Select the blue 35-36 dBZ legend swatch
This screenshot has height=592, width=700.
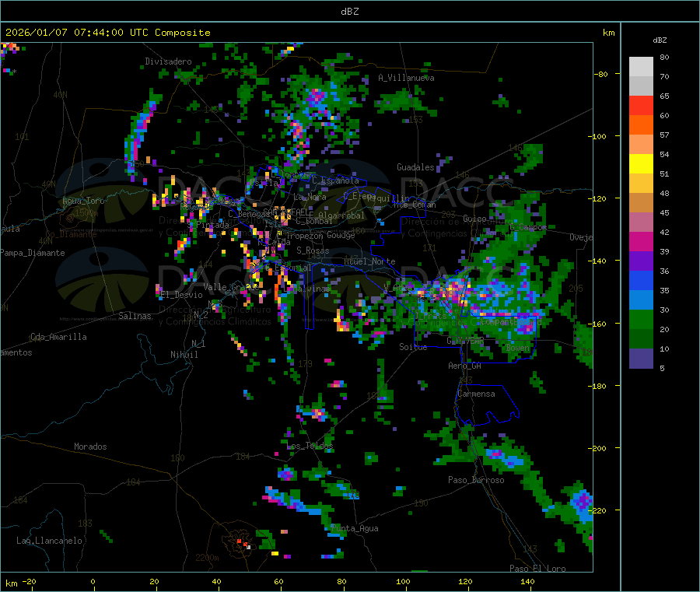641,280
